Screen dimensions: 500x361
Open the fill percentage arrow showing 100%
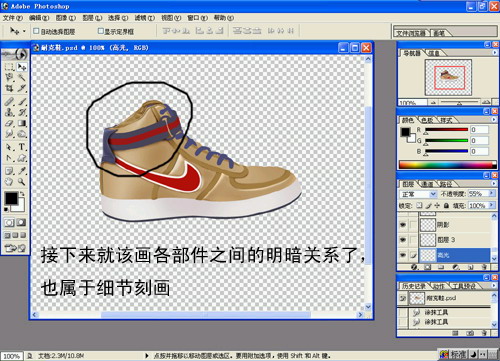tap(492, 205)
